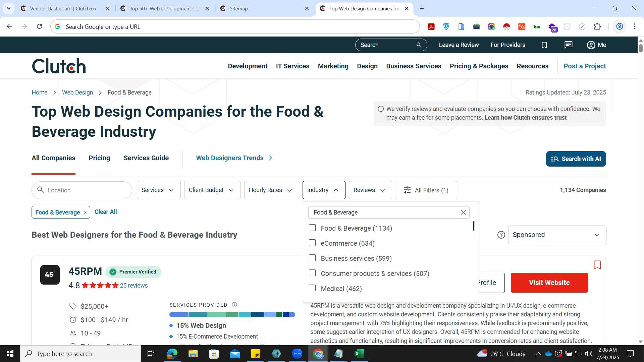Open the Sponsored sort dropdown
The image size is (644, 362).
(x=557, y=235)
